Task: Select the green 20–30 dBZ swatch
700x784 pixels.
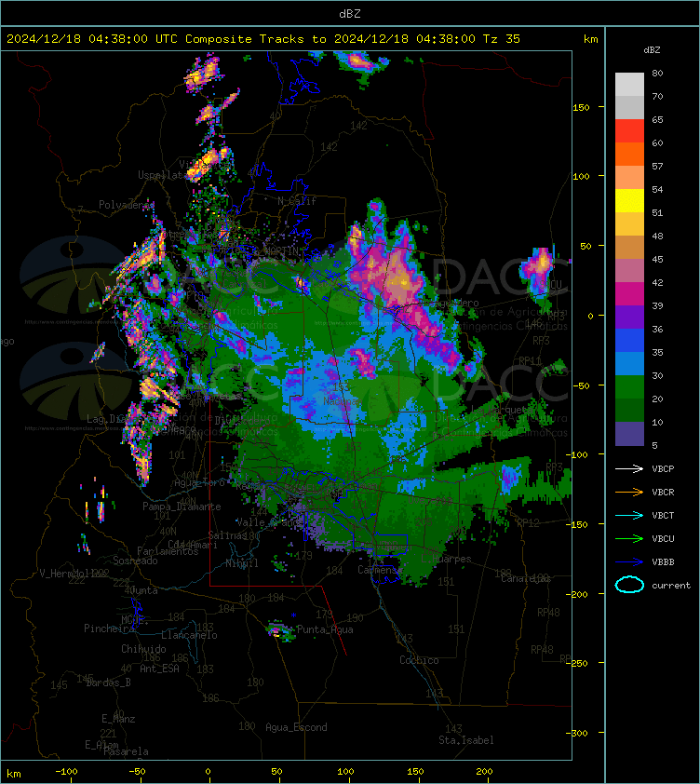Action: point(629,386)
